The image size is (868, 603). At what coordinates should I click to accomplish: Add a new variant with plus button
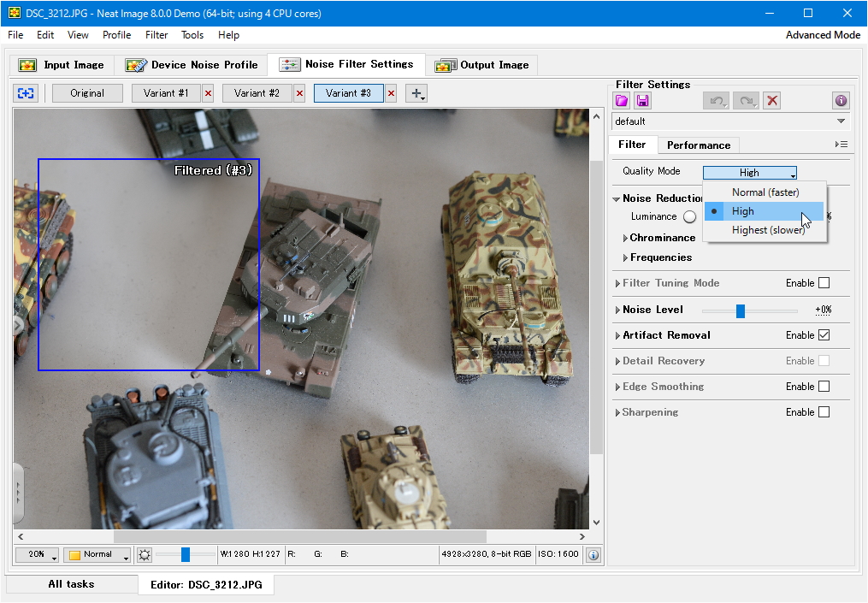[416, 93]
